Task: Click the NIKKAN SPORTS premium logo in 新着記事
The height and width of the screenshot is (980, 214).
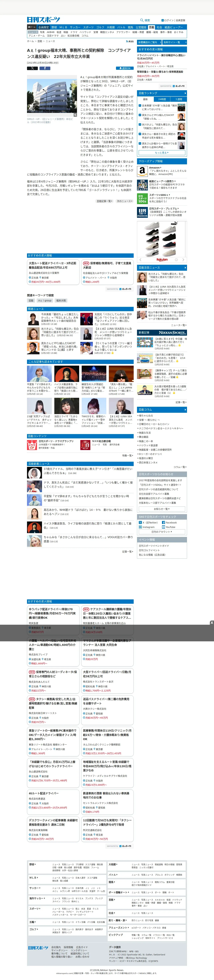Action: point(172,332)
